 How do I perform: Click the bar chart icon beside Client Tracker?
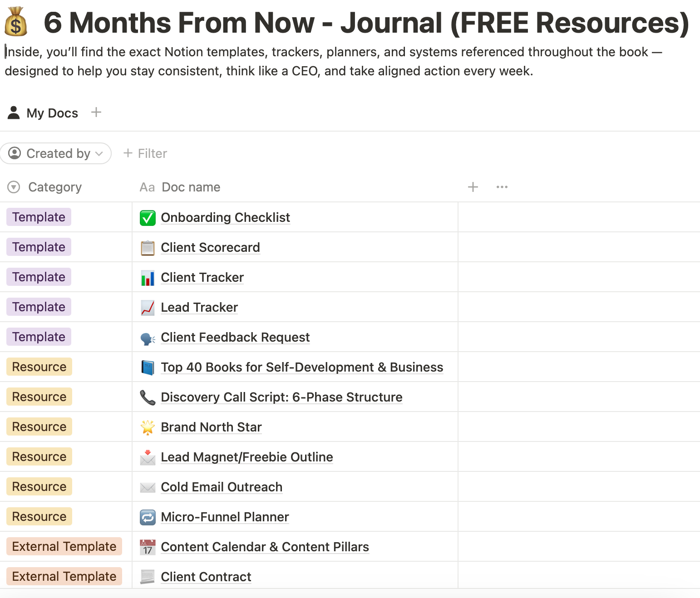click(x=148, y=278)
